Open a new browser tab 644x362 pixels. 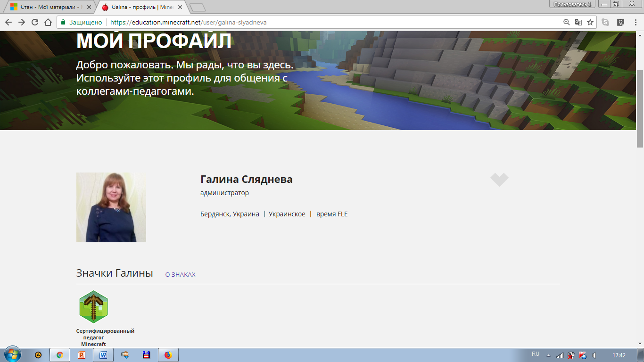197,7
